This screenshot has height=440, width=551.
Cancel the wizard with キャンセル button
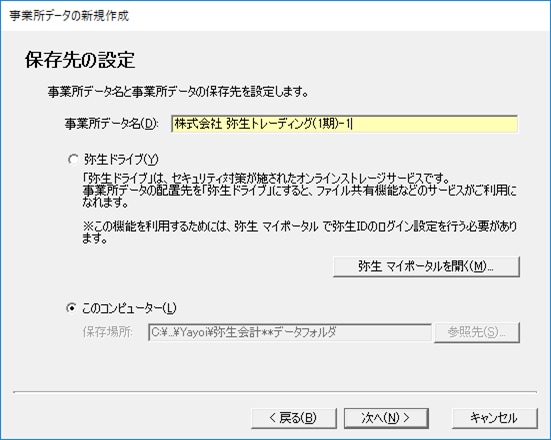[x=494, y=418]
